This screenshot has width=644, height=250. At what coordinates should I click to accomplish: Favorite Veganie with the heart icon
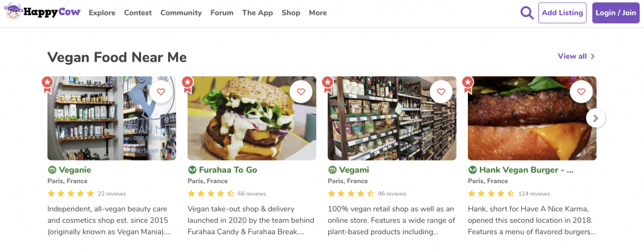pos(160,92)
